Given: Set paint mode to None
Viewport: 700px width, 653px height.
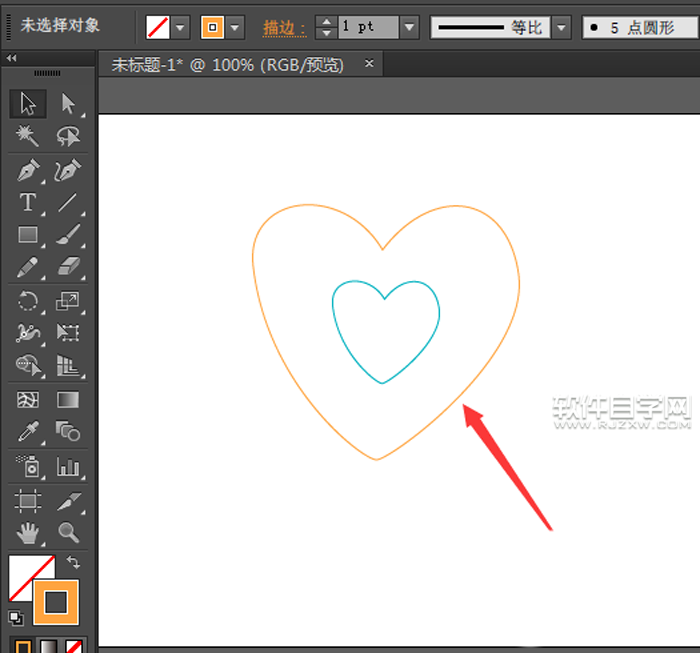Looking at the screenshot, I should 74,645.
